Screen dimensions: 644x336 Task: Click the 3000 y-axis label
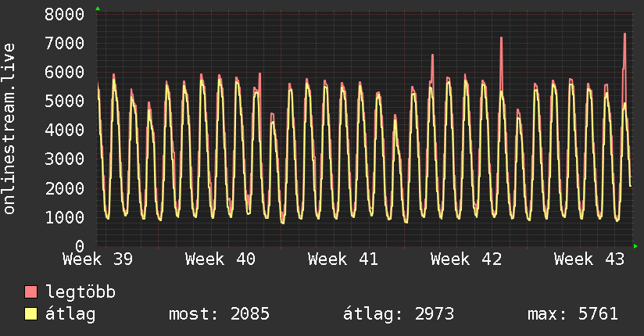click(65, 159)
